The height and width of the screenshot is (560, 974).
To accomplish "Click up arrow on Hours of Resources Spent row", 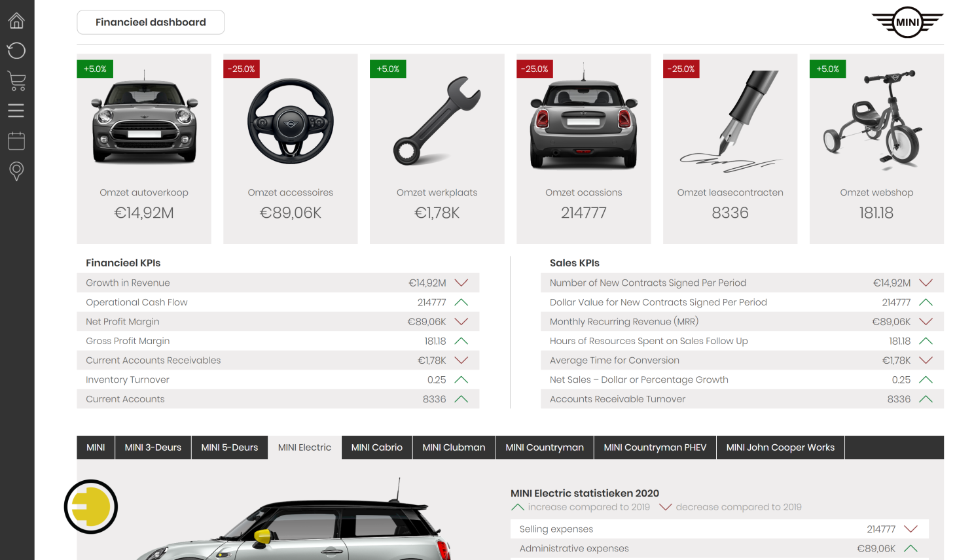I will point(926,341).
